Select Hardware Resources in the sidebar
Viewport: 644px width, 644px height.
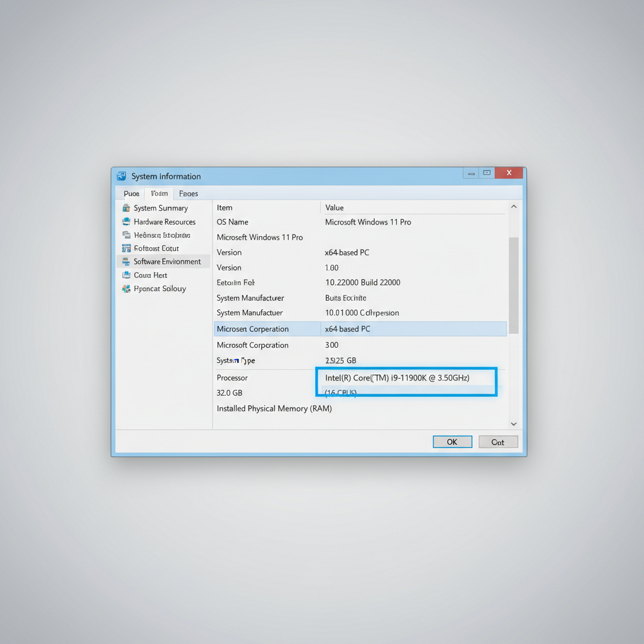click(x=164, y=221)
